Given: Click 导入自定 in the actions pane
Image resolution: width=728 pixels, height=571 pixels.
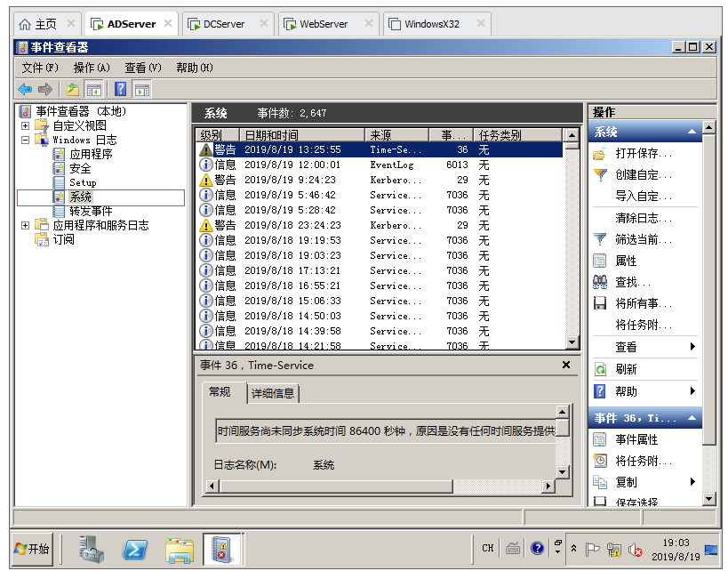Looking at the screenshot, I should (x=644, y=196).
